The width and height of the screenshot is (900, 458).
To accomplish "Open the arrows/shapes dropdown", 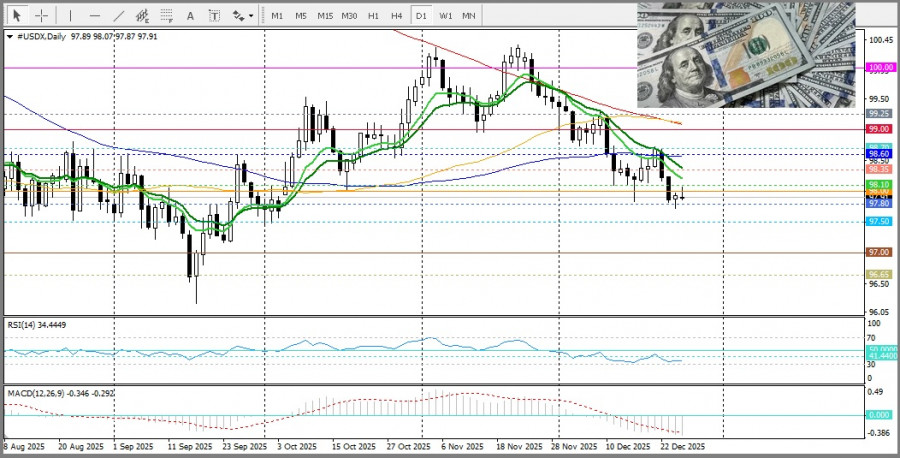I will pyautogui.click(x=241, y=16).
